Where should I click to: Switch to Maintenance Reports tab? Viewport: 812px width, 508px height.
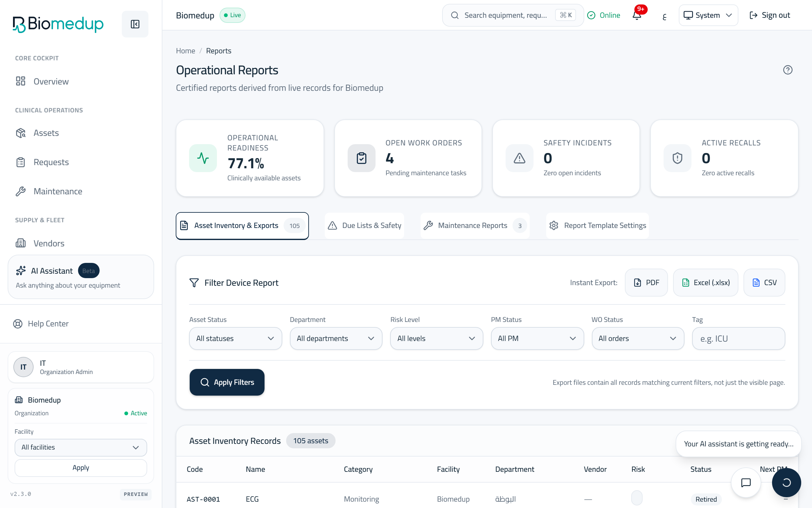475,225
